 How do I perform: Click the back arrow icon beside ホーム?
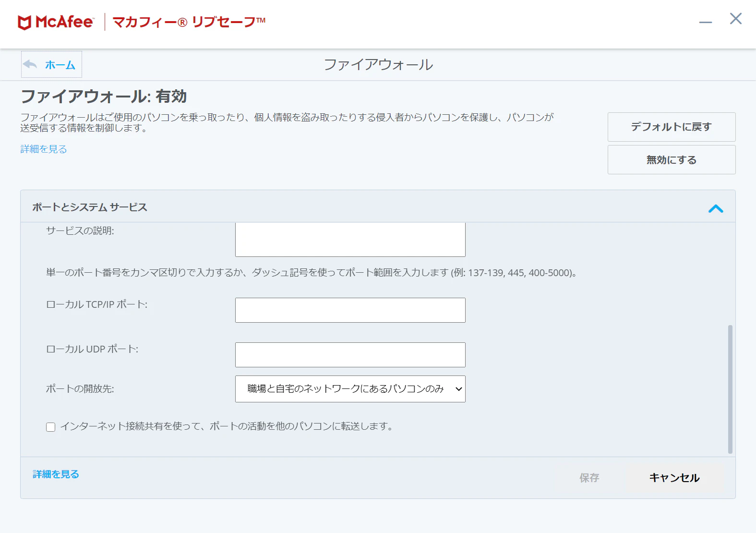click(30, 64)
